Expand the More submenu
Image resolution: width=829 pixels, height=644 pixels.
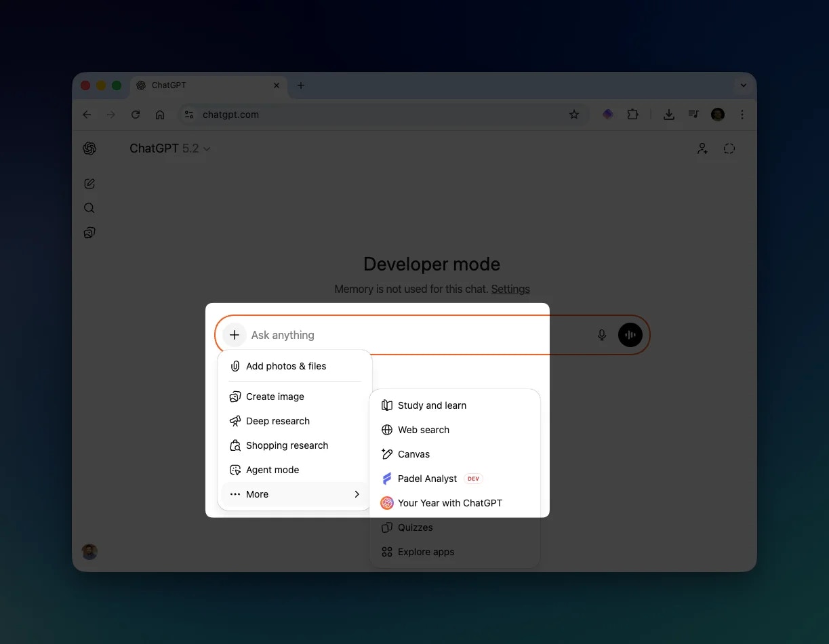click(295, 494)
